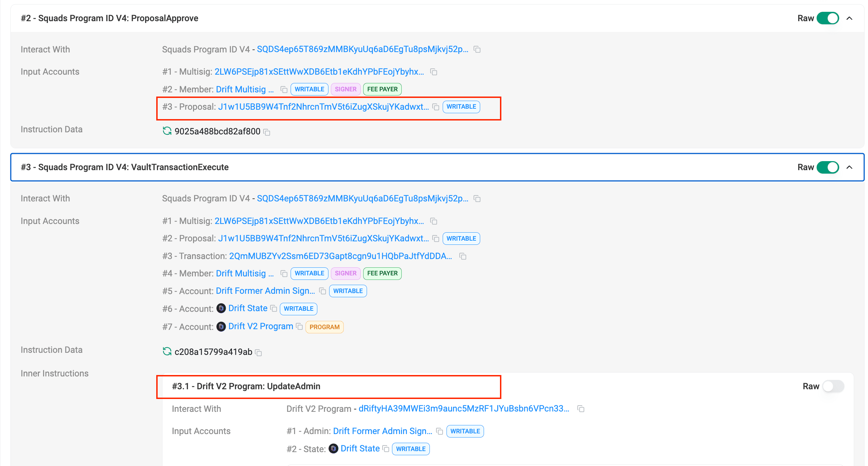This screenshot has width=868, height=466.
Task: Collapse the #3 VaultTransactionExecute section
Action: [850, 167]
